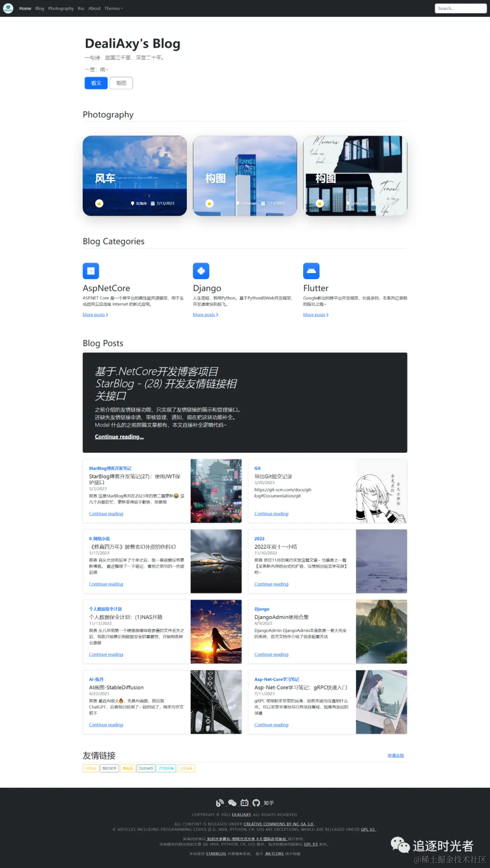
Task: Open the Blog nav item
Action: 40,9
